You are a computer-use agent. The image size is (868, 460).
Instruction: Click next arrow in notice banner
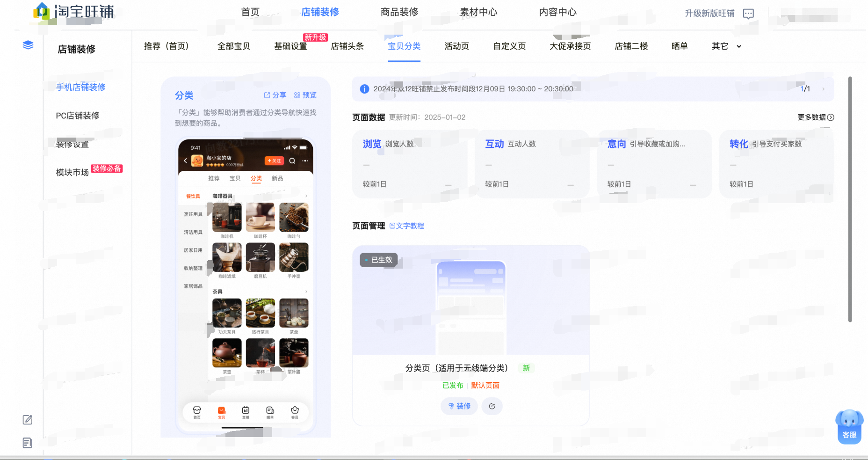823,89
